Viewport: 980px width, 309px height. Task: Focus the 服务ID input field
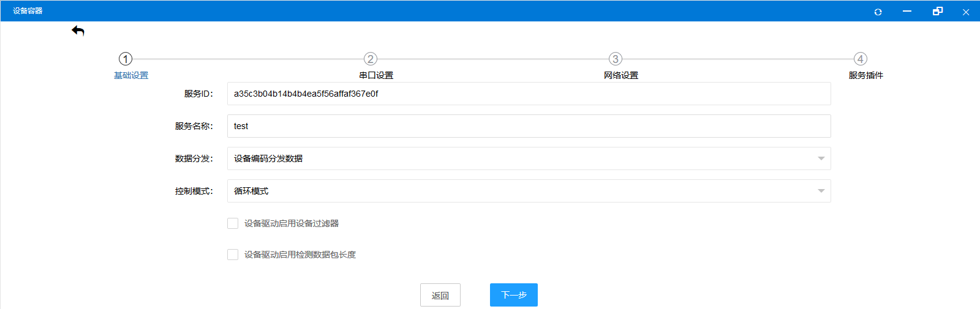[529, 94]
